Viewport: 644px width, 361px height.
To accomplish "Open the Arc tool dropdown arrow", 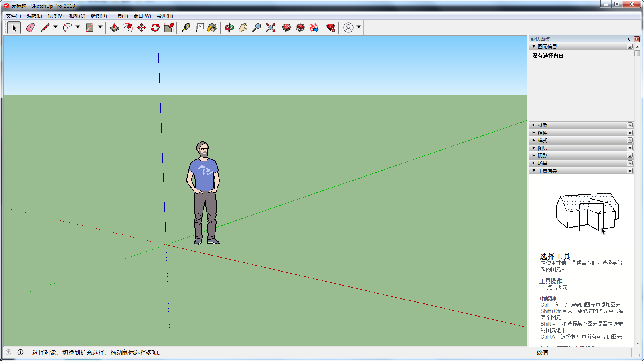I will 78,27.
